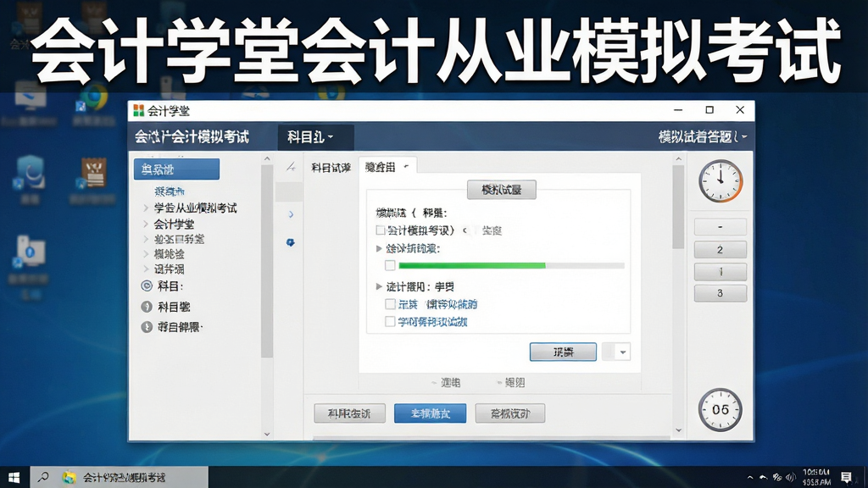Click the main content scroll-down arrow

coord(679,430)
